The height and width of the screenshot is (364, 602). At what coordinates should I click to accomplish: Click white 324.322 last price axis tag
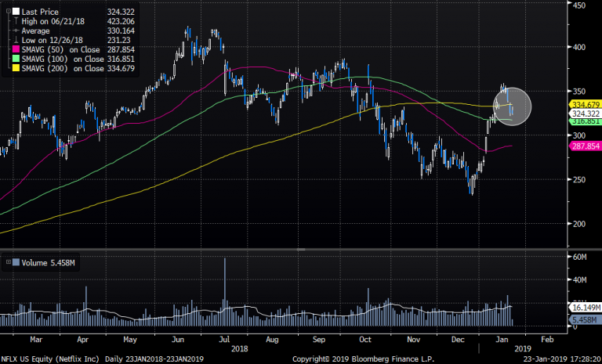point(585,114)
